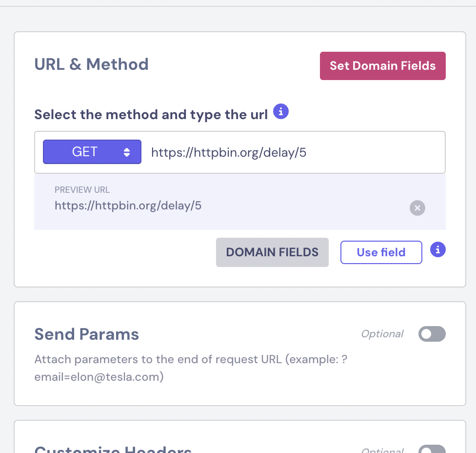This screenshot has height=453, width=476.
Task: Toggle the Customize Headers switch
Action: [x=432, y=450]
